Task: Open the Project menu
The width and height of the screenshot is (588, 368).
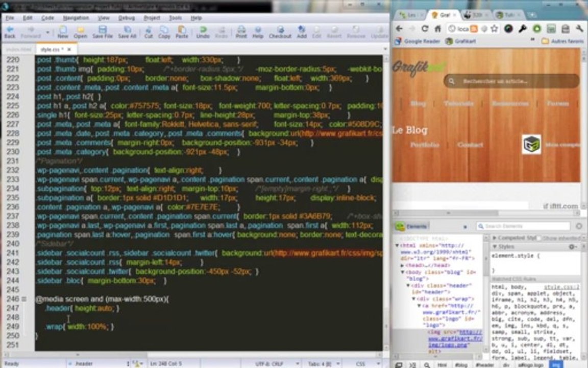Action: click(152, 18)
